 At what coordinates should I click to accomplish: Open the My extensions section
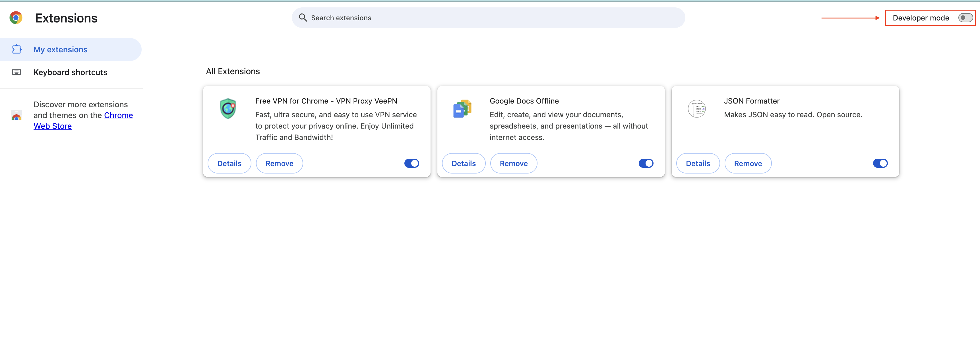(x=61, y=49)
